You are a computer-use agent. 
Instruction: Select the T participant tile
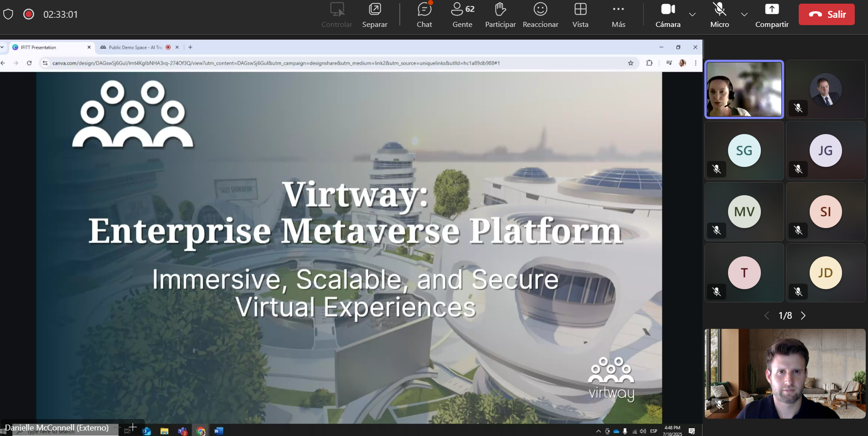(744, 273)
